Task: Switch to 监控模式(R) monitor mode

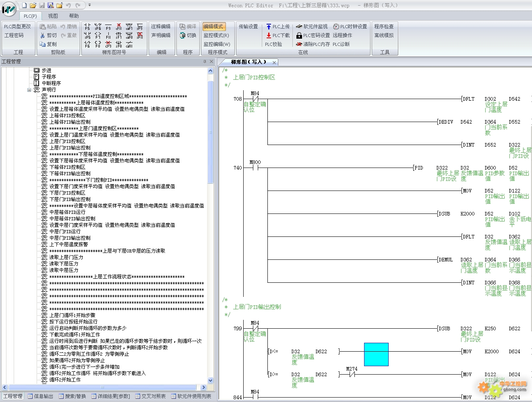Action: (216, 35)
